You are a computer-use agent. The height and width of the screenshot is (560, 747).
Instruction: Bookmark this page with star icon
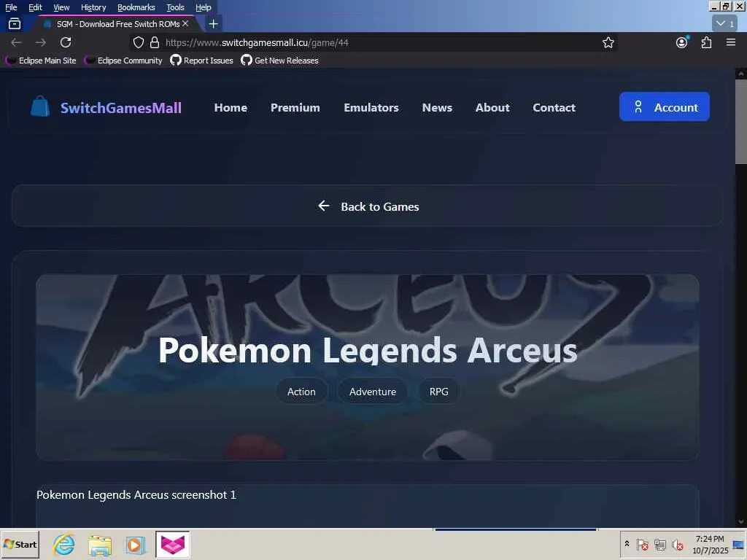pos(608,42)
